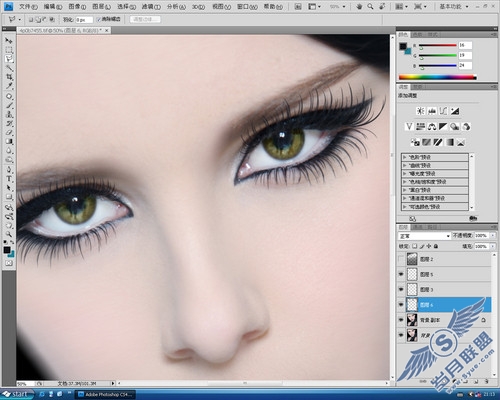500x400 pixels.
Task: Add a Vibrance adjustment (V icon)
Action: [409, 127]
